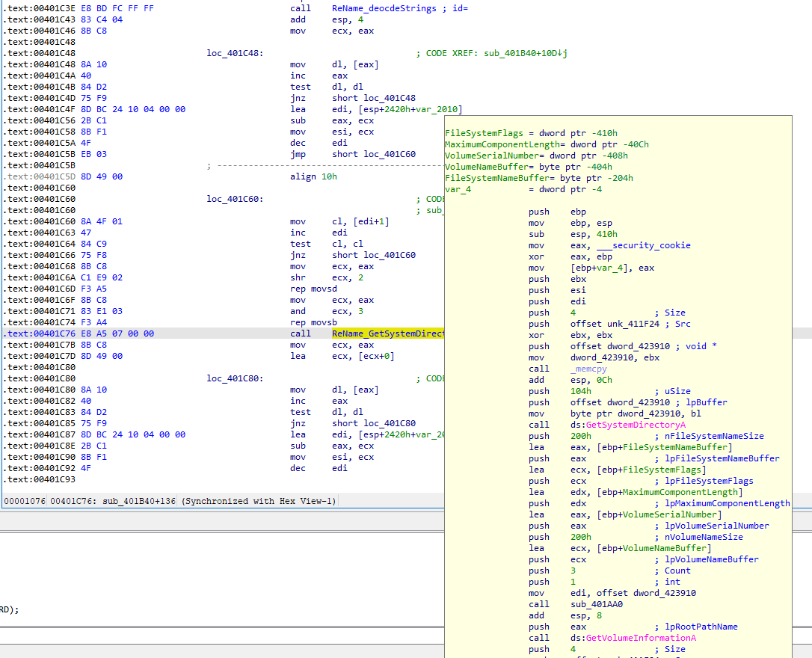Viewport: 812px width, 658px height.
Task: Click 'mov [ebp+var_4], eax' in popup
Action: coord(591,268)
